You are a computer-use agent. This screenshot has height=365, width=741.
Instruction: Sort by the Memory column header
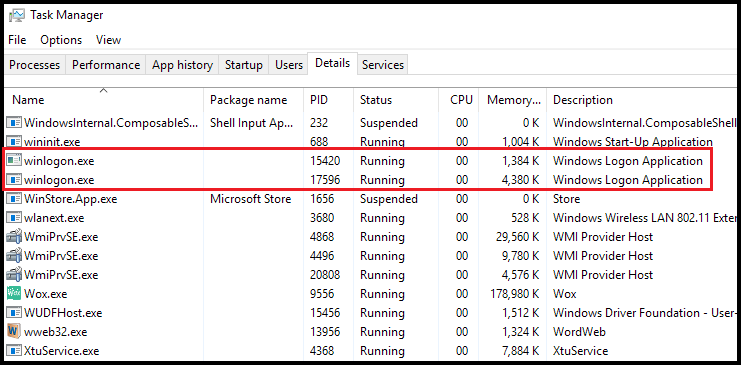click(x=513, y=100)
